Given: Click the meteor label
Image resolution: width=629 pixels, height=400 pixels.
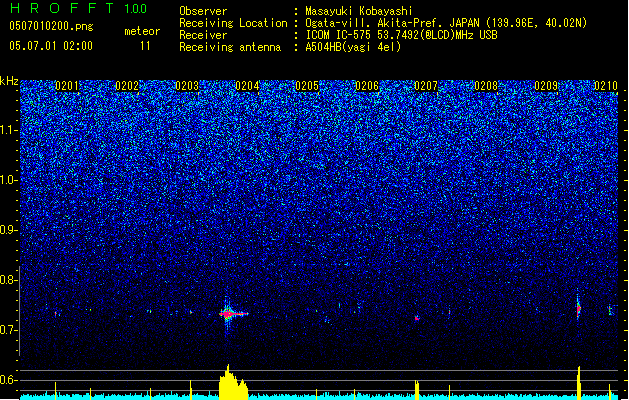Looking at the screenshot, I should tap(142, 31).
